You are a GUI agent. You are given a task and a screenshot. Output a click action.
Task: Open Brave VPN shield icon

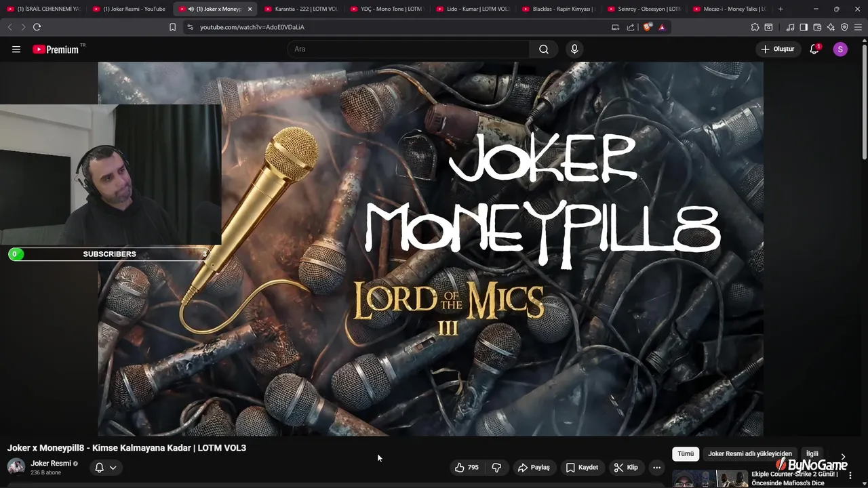tap(844, 27)
